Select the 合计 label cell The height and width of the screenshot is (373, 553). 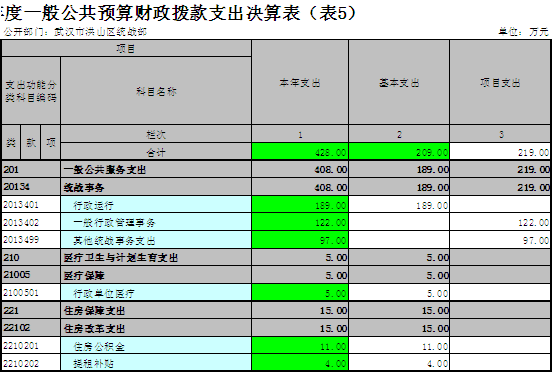[x=156, y=152]
